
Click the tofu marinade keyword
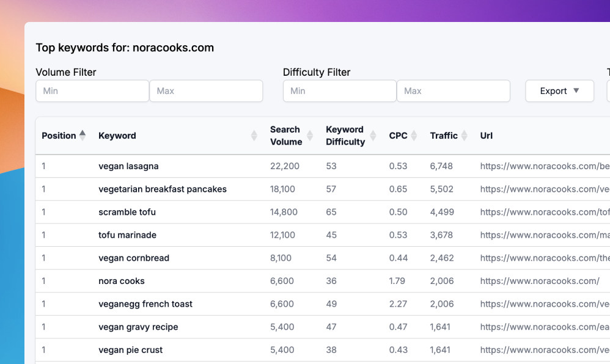click(x=127, y=235)
